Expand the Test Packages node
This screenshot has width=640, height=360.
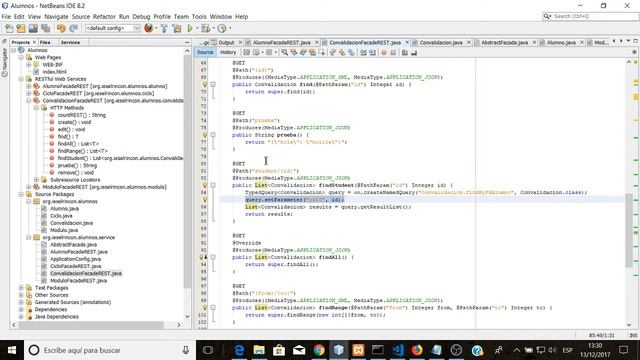[21, 288]
